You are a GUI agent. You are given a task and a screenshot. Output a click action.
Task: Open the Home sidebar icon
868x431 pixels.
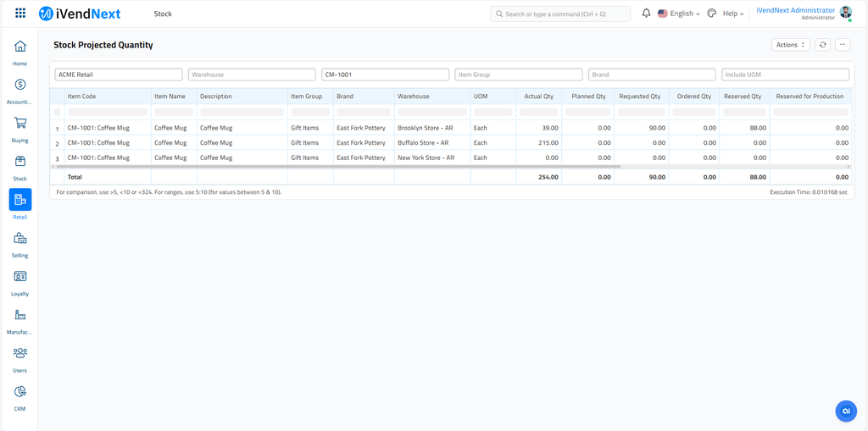pyautogui.click(x=19, y=47)
